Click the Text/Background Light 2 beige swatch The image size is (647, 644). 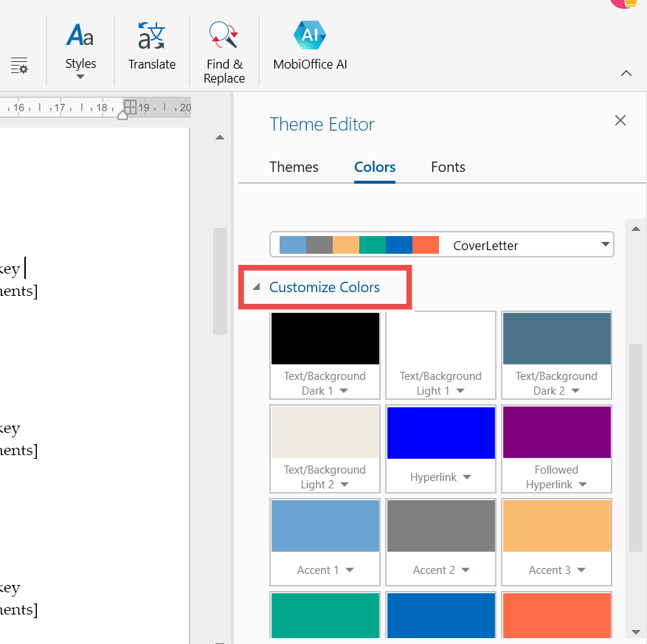pyautogui.click(x=325, y=432)
